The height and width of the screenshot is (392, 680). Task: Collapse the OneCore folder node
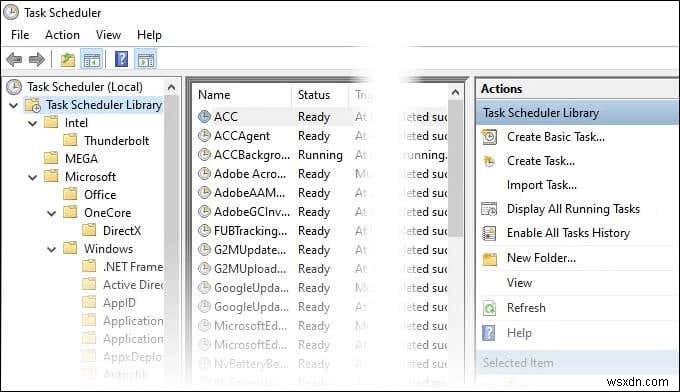pos(52,213)
